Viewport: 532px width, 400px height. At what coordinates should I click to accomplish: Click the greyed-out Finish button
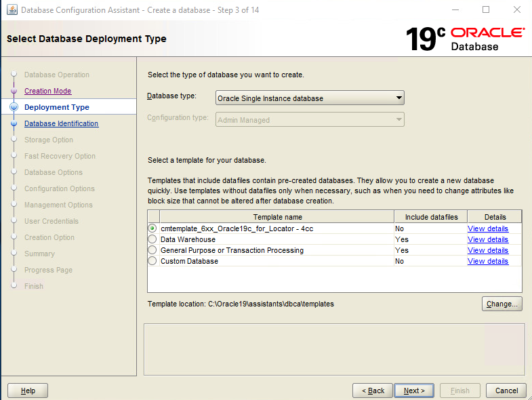tap(460, 391)
